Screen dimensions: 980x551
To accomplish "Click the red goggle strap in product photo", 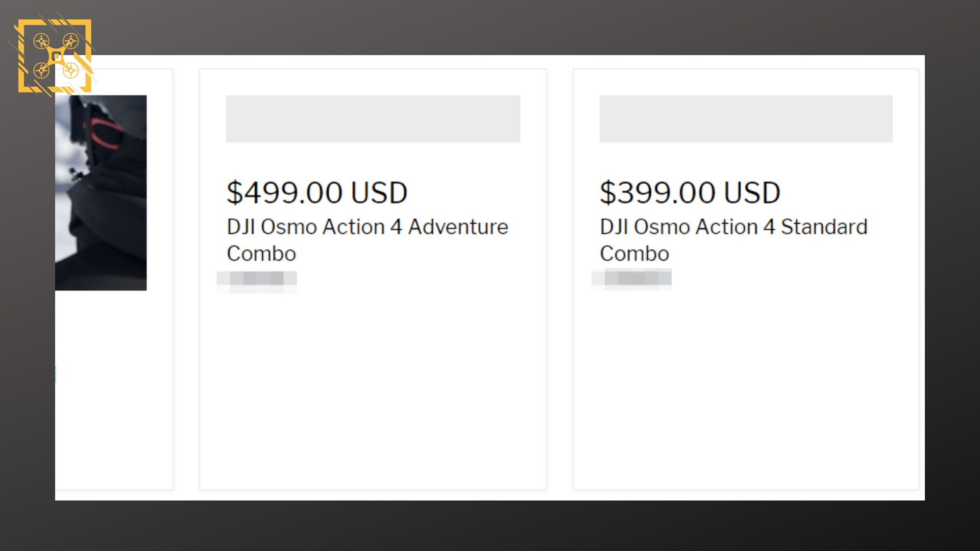I will pyautogui.click(x=106, y=134).
